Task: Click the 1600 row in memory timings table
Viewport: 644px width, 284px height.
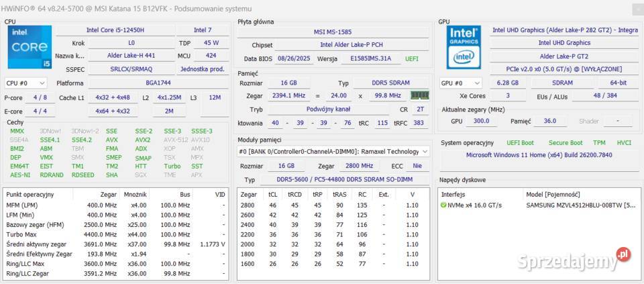Action: point(333,264)
